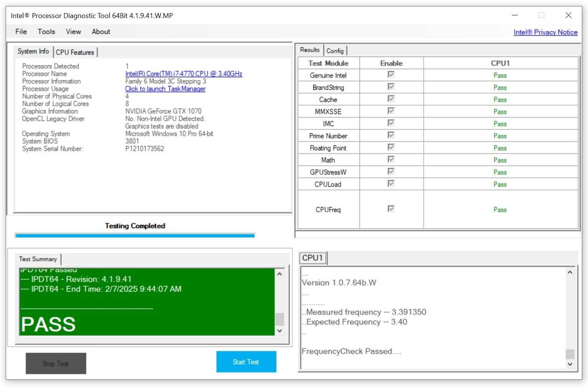
Task: Toggle the Genuine Intel enable checkbox
Action: click(391, 75)
